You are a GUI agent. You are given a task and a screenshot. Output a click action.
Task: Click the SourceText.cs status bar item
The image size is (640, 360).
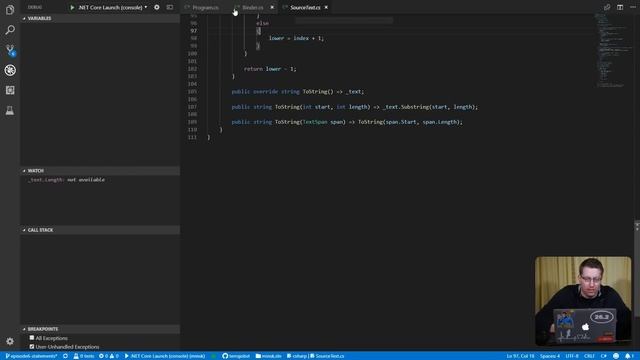[327, 356]
